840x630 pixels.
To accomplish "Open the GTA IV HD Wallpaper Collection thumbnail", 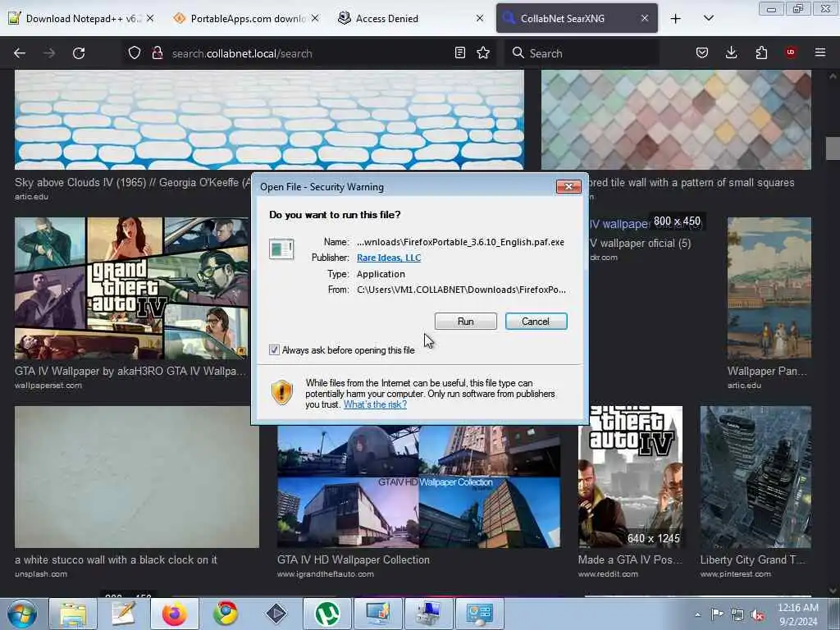I will click(419, 486).
